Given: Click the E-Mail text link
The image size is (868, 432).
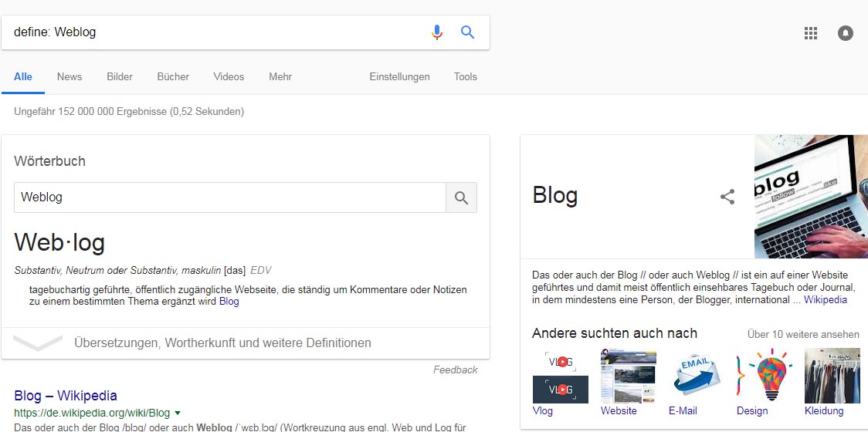Looking at the screenshot, I should pyautogui.click(x=683, y=411).
